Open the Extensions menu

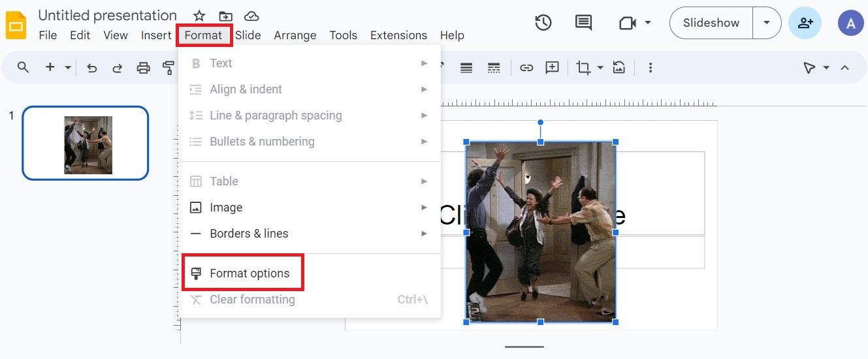[398, 35]
